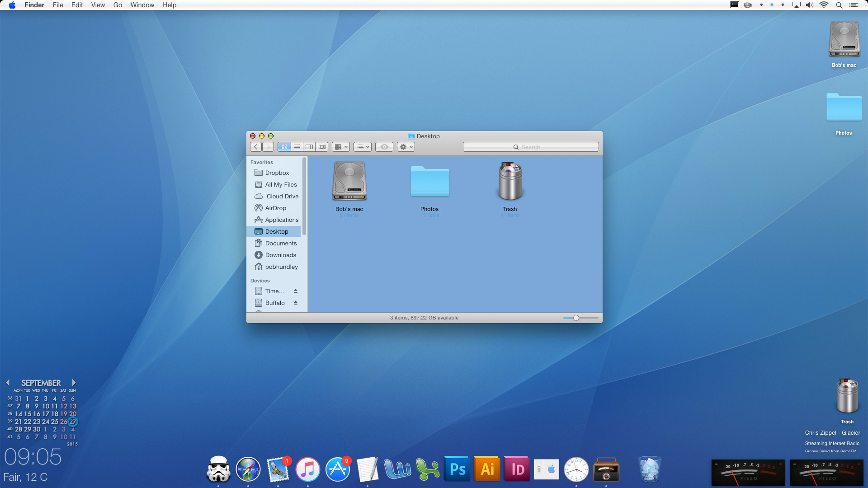The height and width of the screenshot is (488, 868).
Task: Eject the Buffalo drive
Action: point(296,303)
